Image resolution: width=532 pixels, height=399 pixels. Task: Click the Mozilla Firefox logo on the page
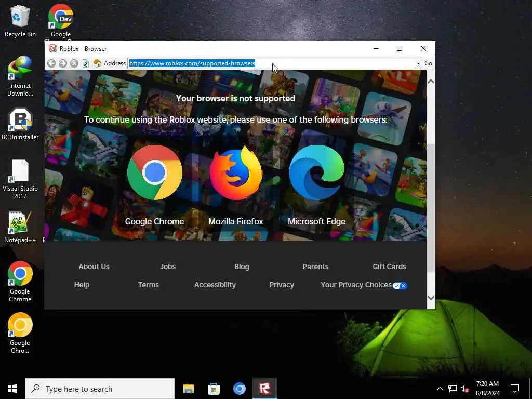tap(236, 172)
